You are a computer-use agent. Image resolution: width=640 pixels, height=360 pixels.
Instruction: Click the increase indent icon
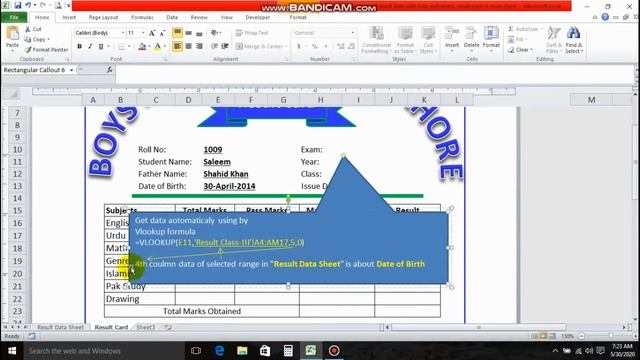224,46
